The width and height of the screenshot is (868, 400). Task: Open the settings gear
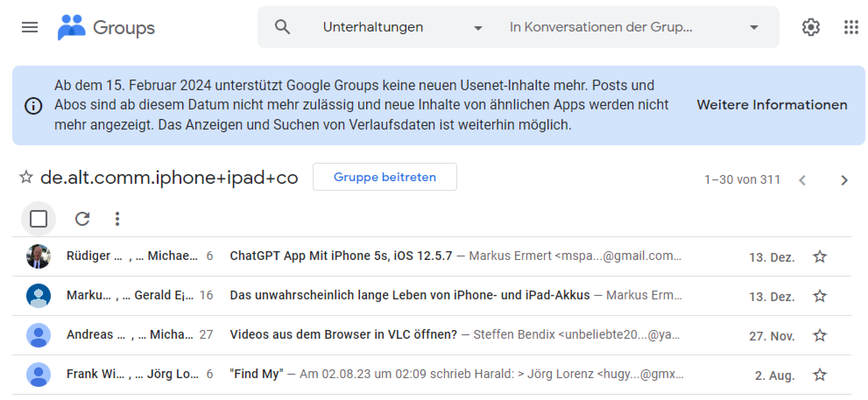(811, 27)
